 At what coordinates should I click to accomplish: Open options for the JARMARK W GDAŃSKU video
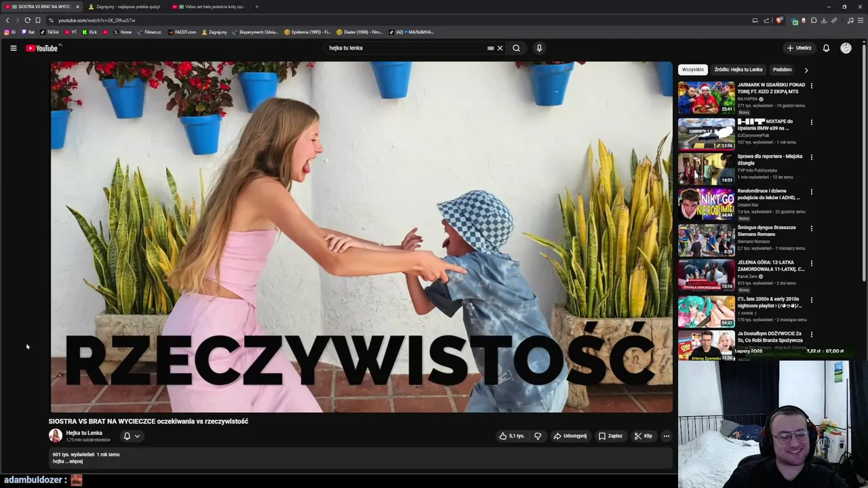(811, 86)
